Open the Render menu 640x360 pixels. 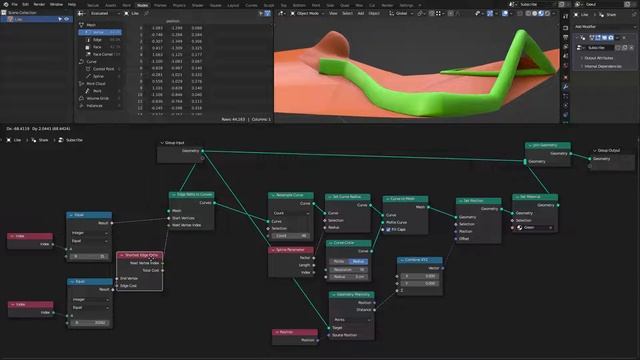click(x=39, y=4)
